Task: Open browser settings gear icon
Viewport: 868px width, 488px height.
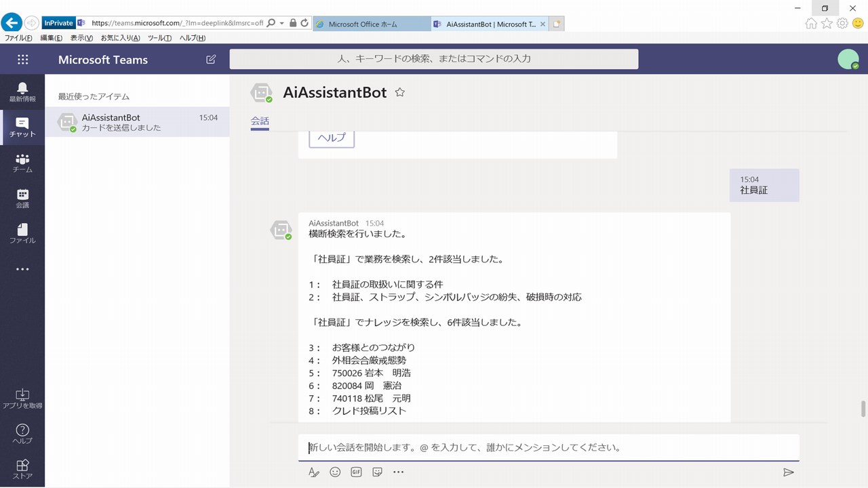Action: (842, 23)
